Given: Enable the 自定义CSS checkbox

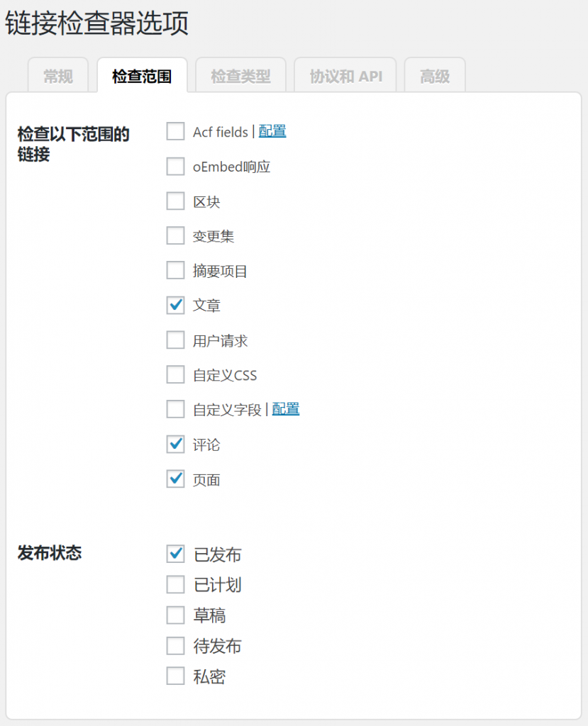Looking at the screenshot, I should click(x=175, y=375).
